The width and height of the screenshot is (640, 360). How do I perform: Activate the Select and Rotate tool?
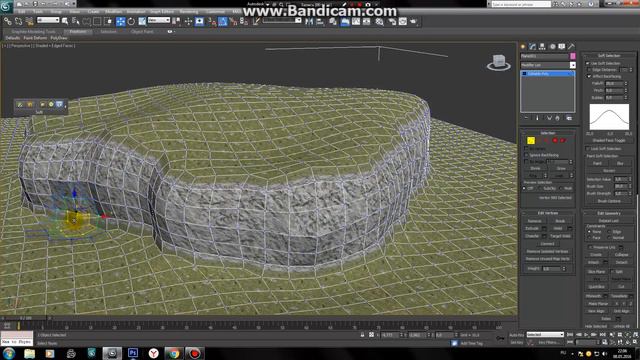click(131, 21)
